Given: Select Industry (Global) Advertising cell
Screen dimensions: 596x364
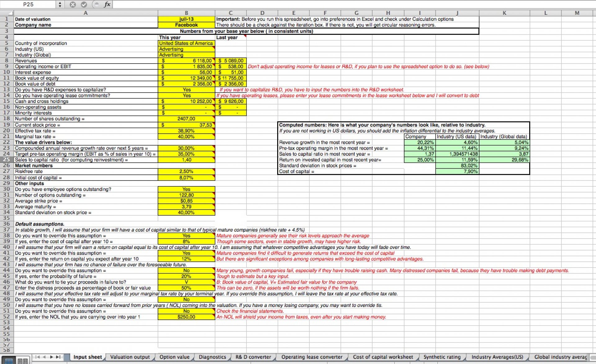Looking at the screenshot, I should [186, 55].
